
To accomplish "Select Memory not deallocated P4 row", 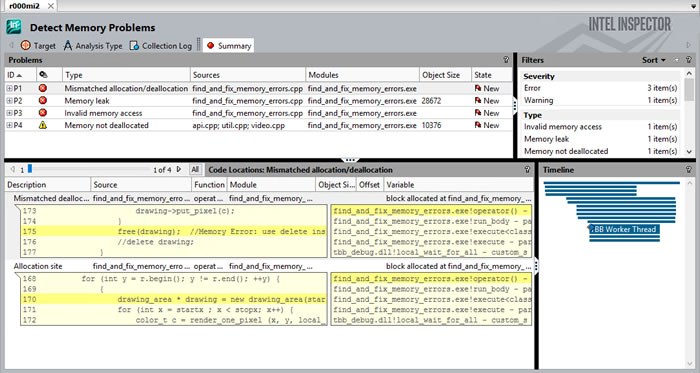I will (258, 125).
